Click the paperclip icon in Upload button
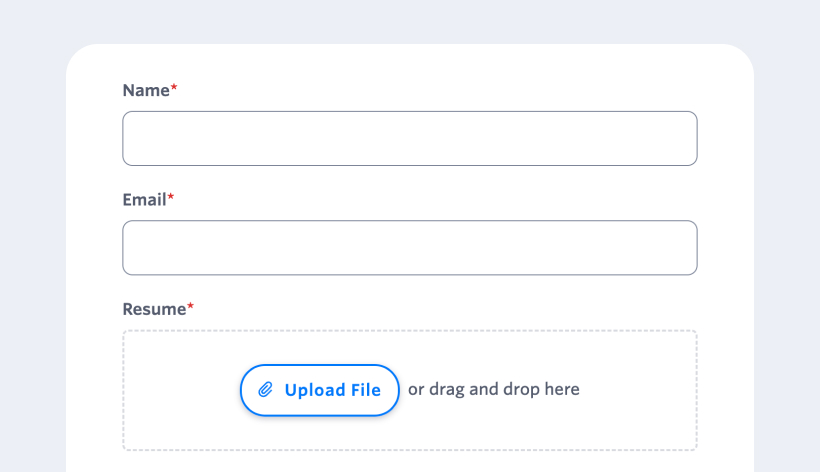 coord(266,390)
